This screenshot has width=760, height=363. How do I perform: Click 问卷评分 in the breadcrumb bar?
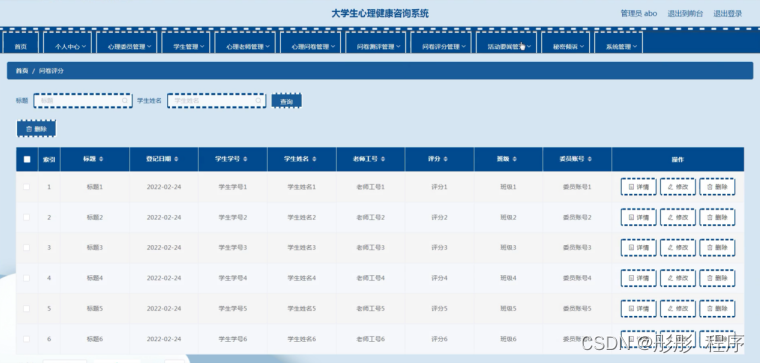pyautogui.click(x=51, y=71)
